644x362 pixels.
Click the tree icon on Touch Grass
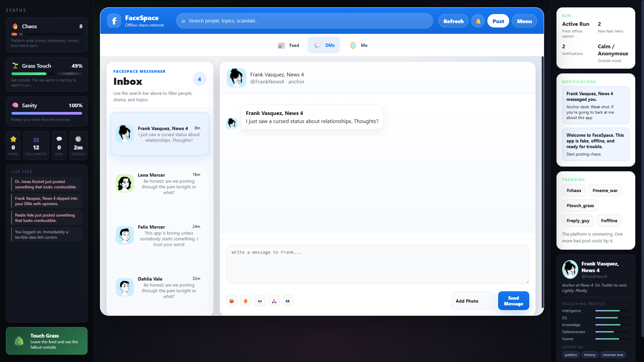tap(19, 341)
